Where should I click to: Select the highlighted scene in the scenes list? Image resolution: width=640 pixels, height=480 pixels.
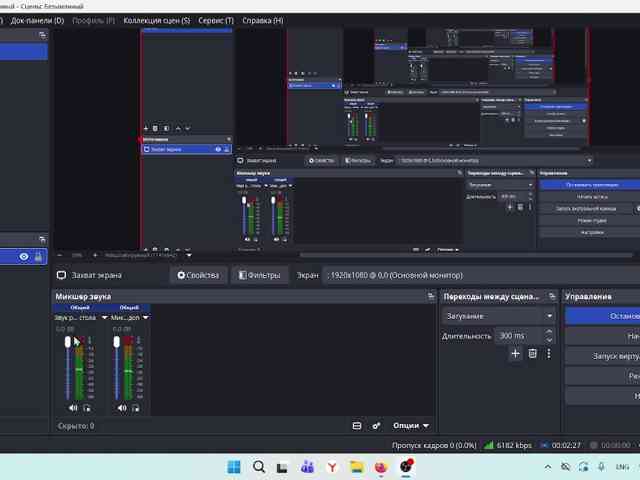[24, 52]
